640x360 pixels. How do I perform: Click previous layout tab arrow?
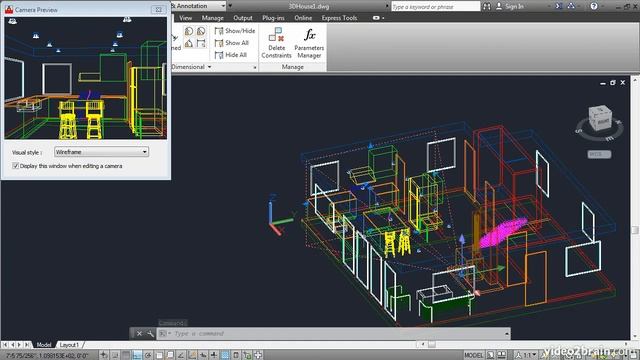click(12, 345)
